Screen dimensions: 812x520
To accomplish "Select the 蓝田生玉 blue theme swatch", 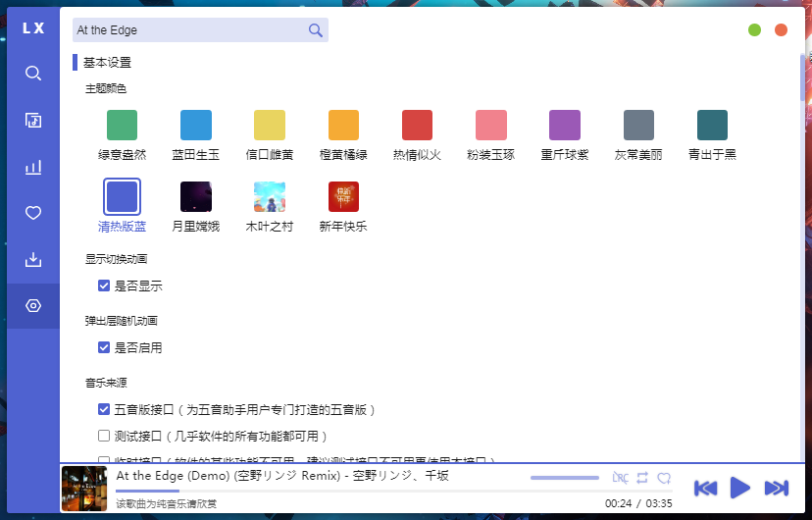I will pos(196,125).
